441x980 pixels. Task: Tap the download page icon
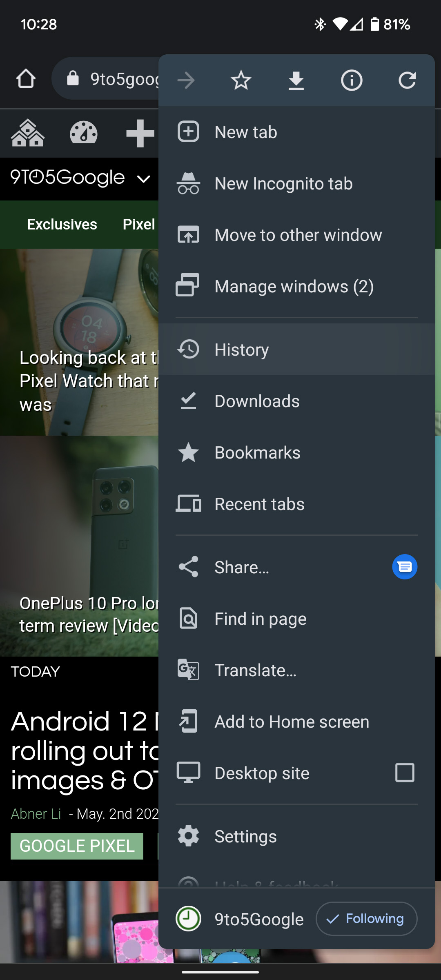[296, 80]
